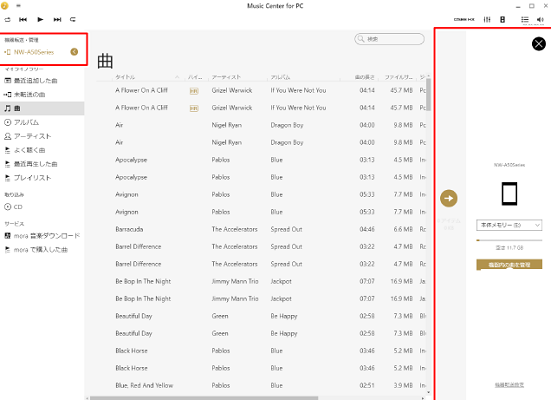Click Jackpot album in first Be Bop row
The width and height of the screenshot is (551, 400).
click(x=281, y=282)
